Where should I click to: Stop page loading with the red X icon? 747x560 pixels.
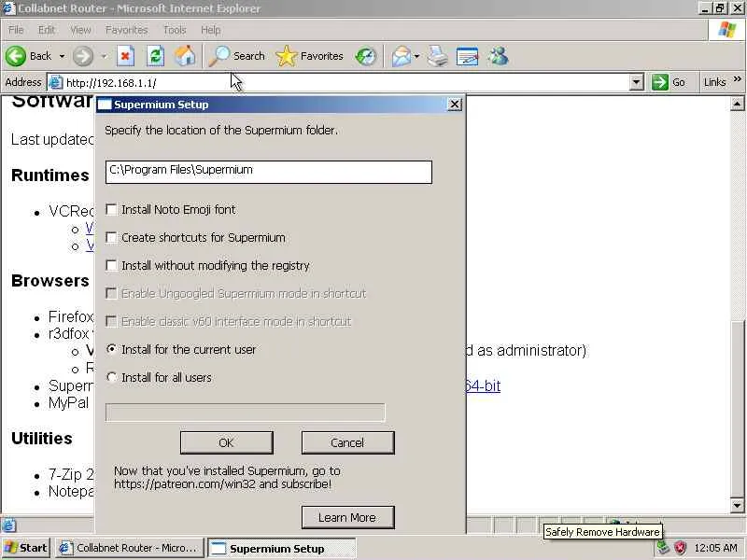click(x=125, y=56)
